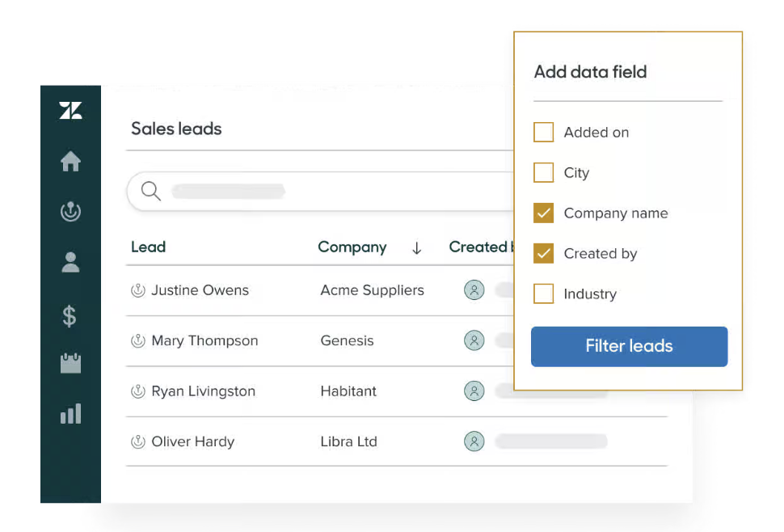784x532 pixels.
Task: Open the Justine Owens lead
Action: coord(200,290)
